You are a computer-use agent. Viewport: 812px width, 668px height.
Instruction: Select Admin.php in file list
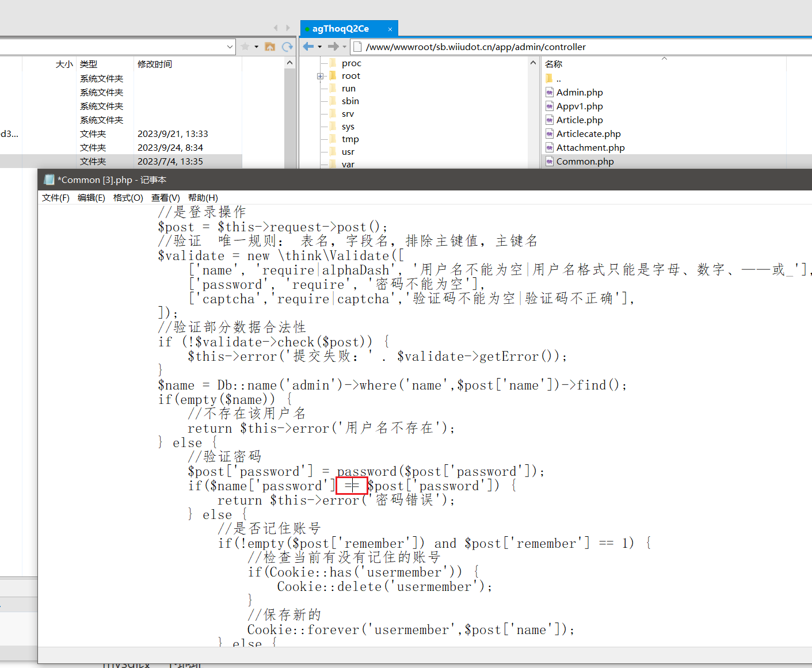(580, 92)
